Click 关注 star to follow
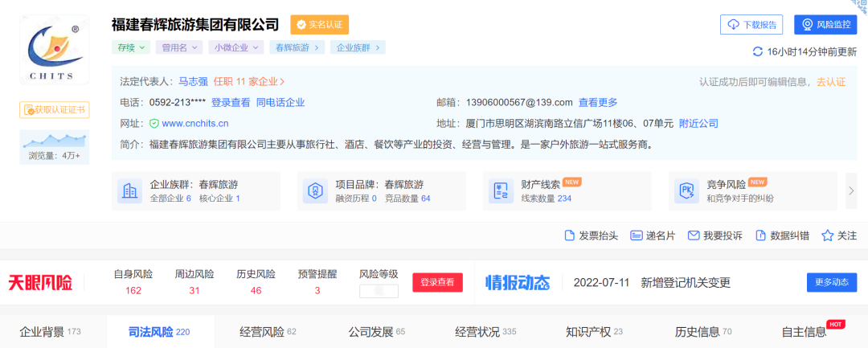Viewport: 868px width, 348px height. pos(839,235)
